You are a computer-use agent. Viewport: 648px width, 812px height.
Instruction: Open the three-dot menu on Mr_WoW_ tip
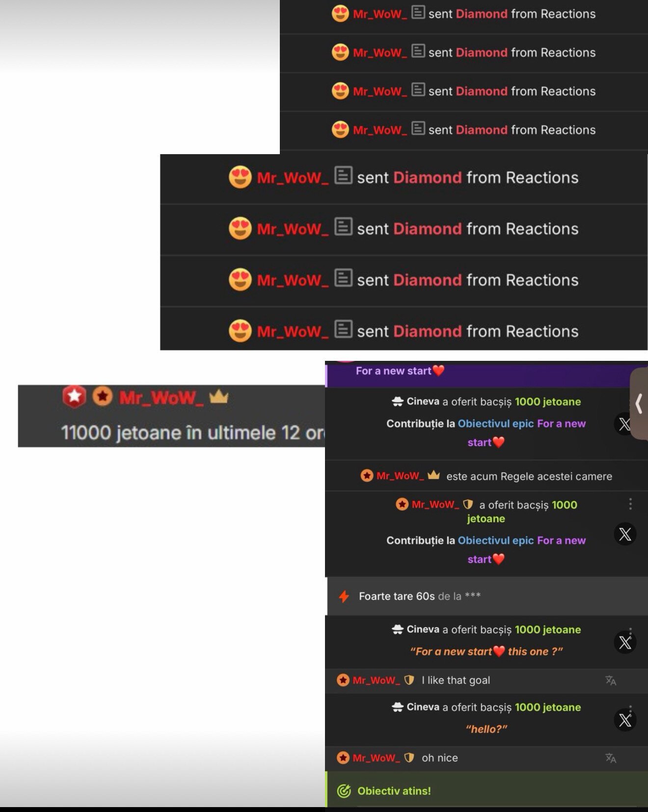tap(630, 504)
